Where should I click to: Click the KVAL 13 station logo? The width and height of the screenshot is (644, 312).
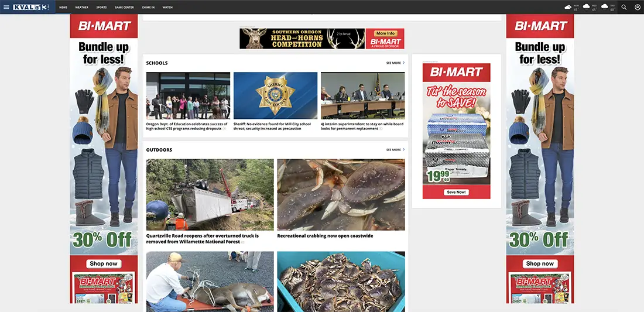tap(31, 7)
